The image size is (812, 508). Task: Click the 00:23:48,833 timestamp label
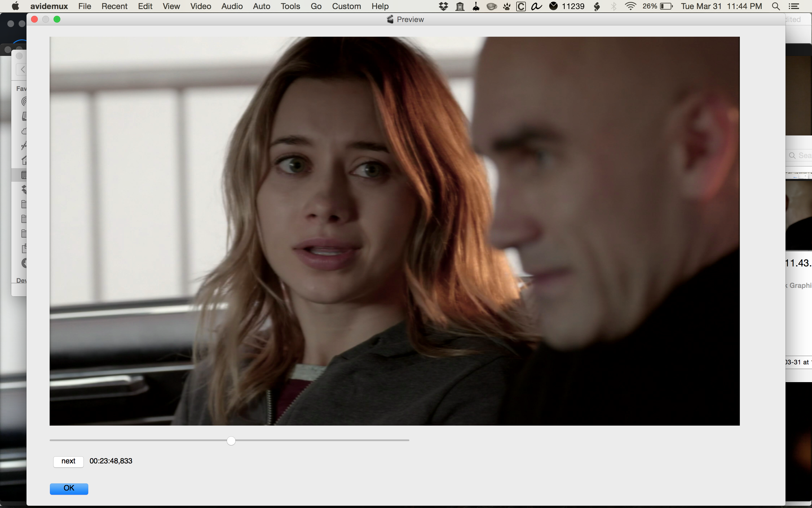111,461
